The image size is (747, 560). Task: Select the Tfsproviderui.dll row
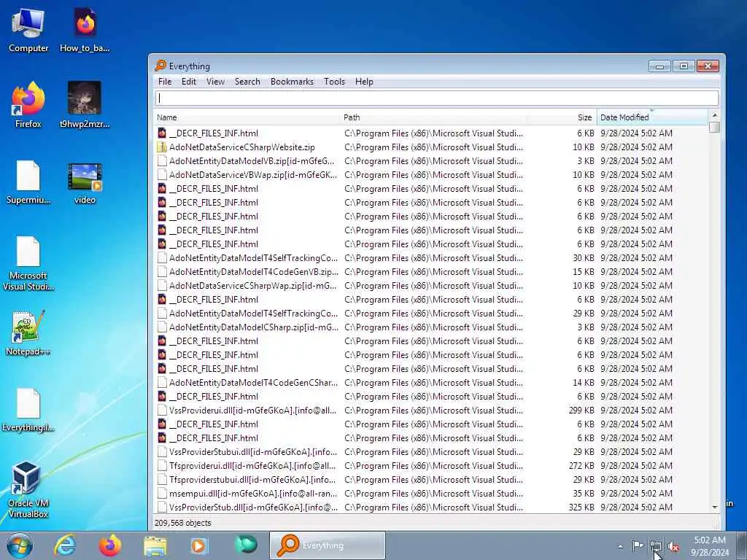[431, 466]
